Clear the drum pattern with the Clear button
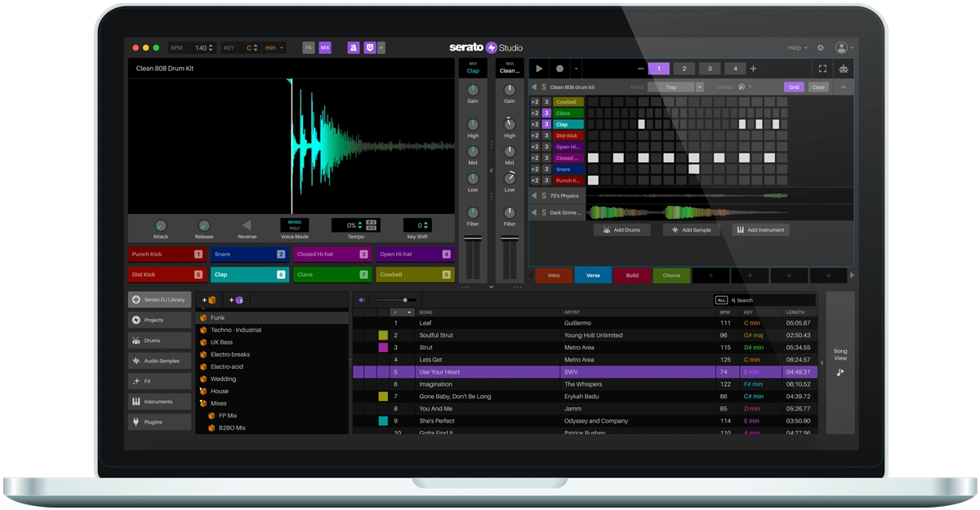This screenshot has width=980, height=510. coord(817,86)
